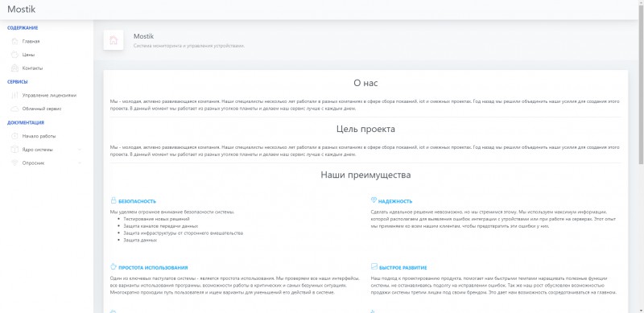644x313 pixels.
Task: Open the Контакты menu item
Action: (32, 68)
